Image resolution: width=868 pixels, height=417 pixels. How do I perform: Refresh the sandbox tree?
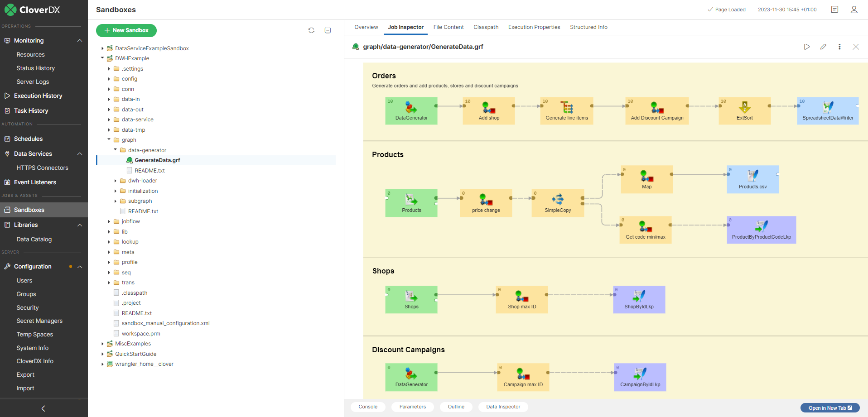click(x=311, y=30)
